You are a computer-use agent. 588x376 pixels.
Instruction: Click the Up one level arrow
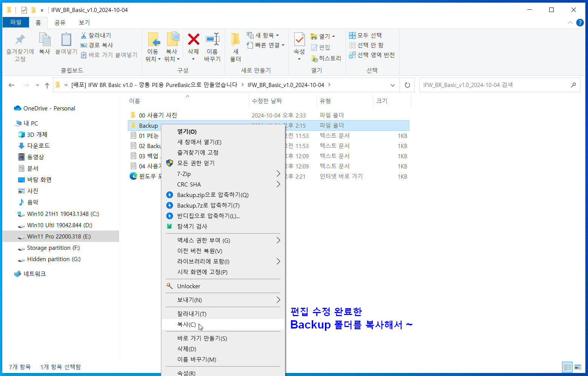click(47, 85)
